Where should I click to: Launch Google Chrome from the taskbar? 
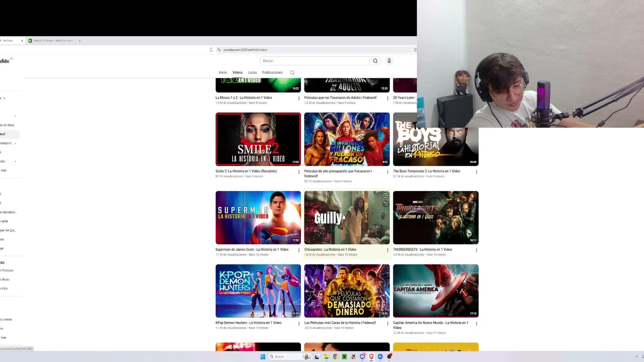pyautogui.click(x=335, y=357)
